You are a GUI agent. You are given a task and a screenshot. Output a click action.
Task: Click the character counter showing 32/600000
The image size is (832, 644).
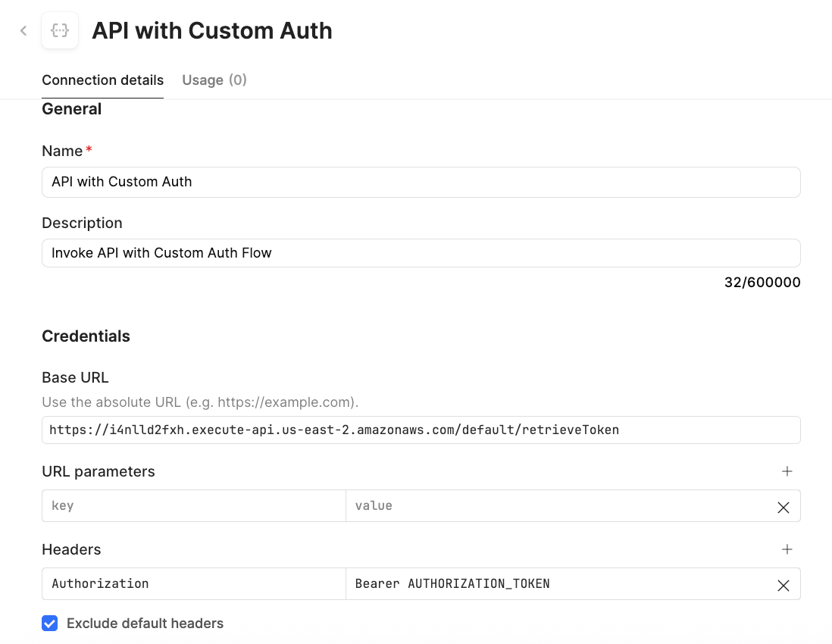pyautogui.click(x=762, y=282)
